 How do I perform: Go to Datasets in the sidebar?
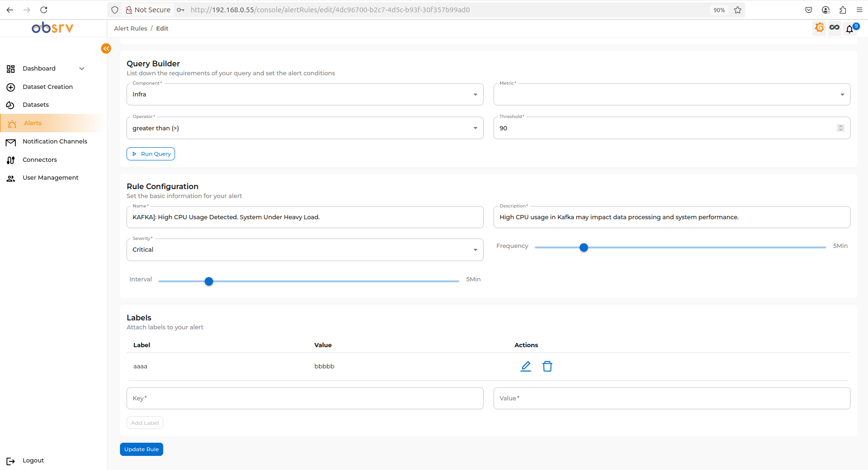pyautogui.click(x=36, y=105)
